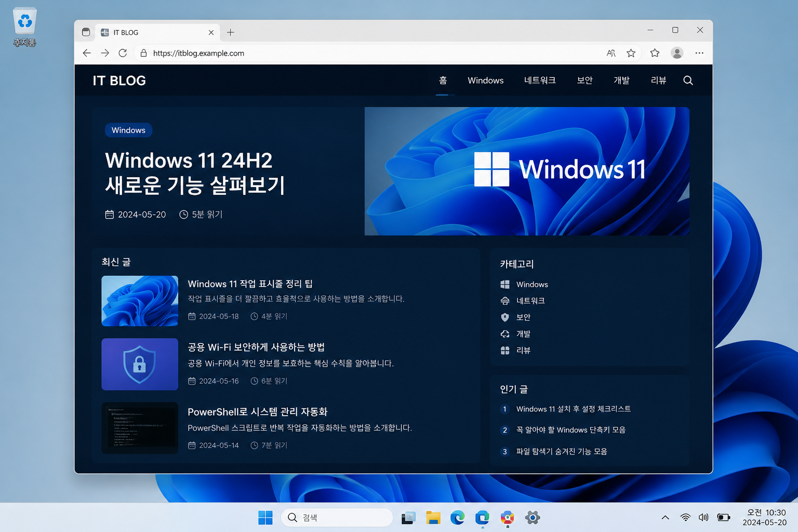This screenshot has height=532, width=798.
Task: Open the tab actions icon
Action: click(86, 32)
